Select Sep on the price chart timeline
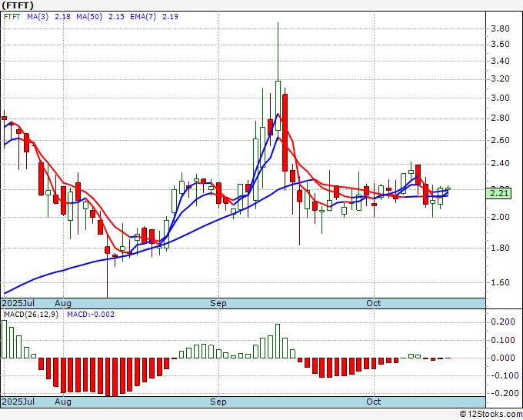 point(219,303)
